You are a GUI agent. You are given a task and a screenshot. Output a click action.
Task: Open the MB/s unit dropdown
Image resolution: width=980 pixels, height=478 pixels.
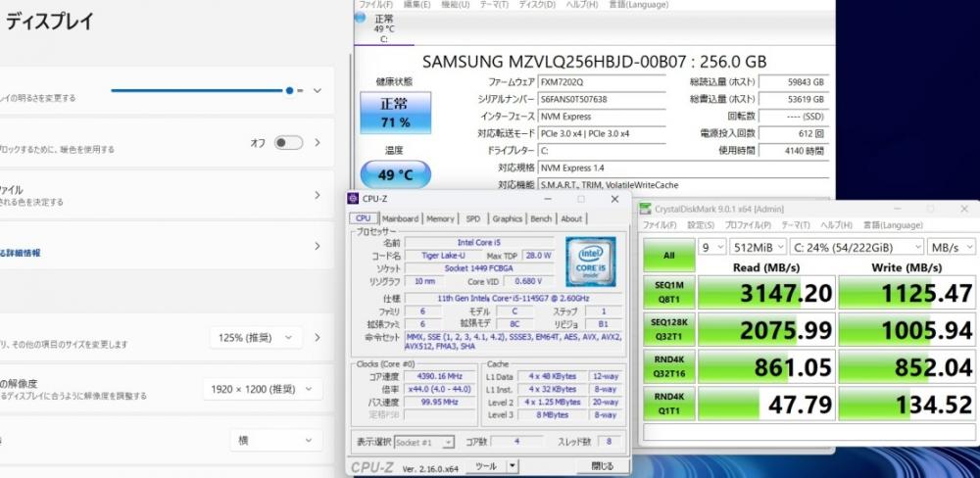click(x=952, y=248)
